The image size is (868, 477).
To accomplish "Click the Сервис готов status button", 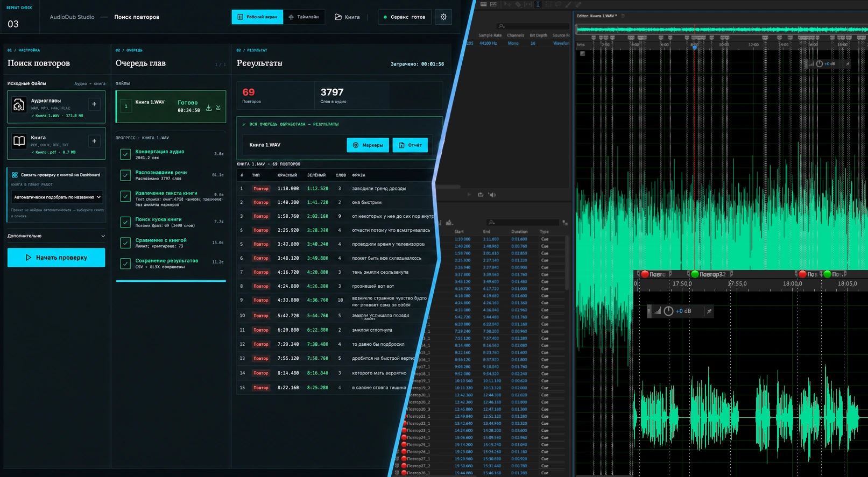I will pos(404,17).
